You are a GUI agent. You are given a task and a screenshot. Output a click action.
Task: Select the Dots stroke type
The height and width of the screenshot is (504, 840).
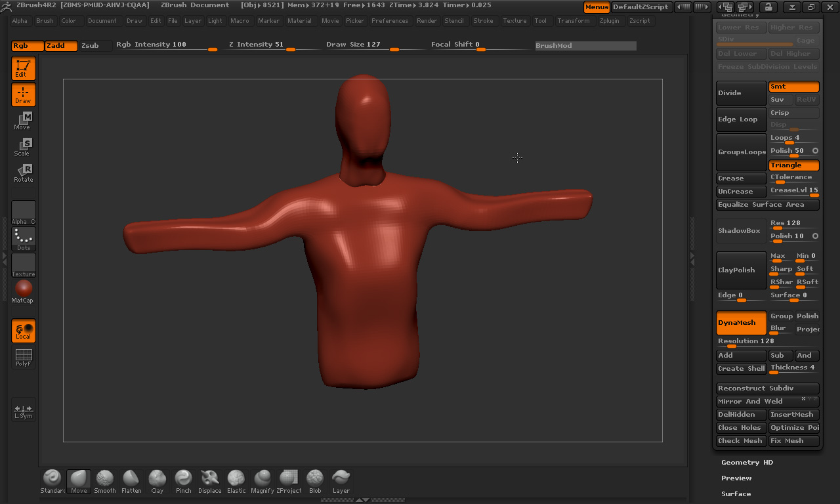[24, 239]
